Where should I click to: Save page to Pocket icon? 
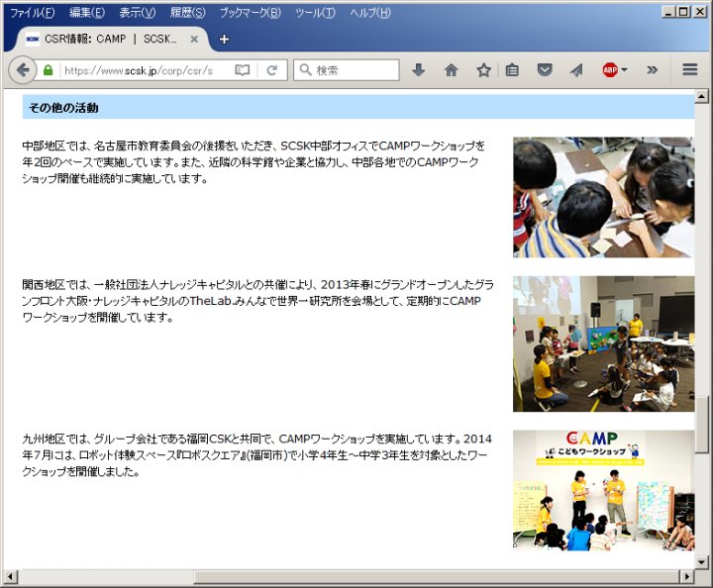pyautogui.click(x=545, y=70)
